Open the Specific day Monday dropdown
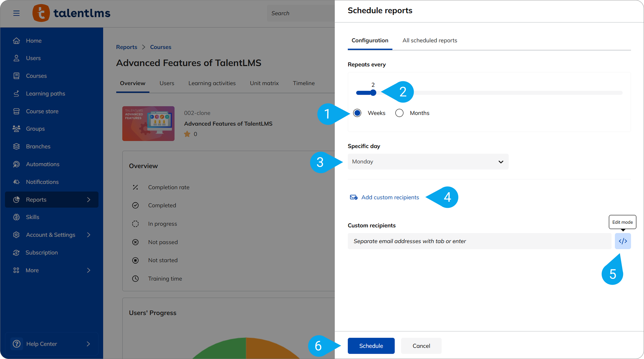This screenshot has height=359, width=644. [428, 162]
